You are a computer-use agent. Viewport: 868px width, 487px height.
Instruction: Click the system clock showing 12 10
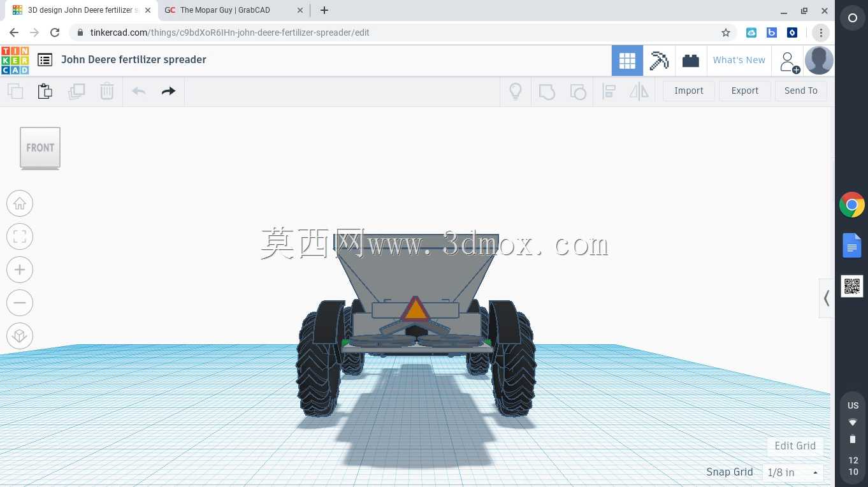[x=853, y=466]
